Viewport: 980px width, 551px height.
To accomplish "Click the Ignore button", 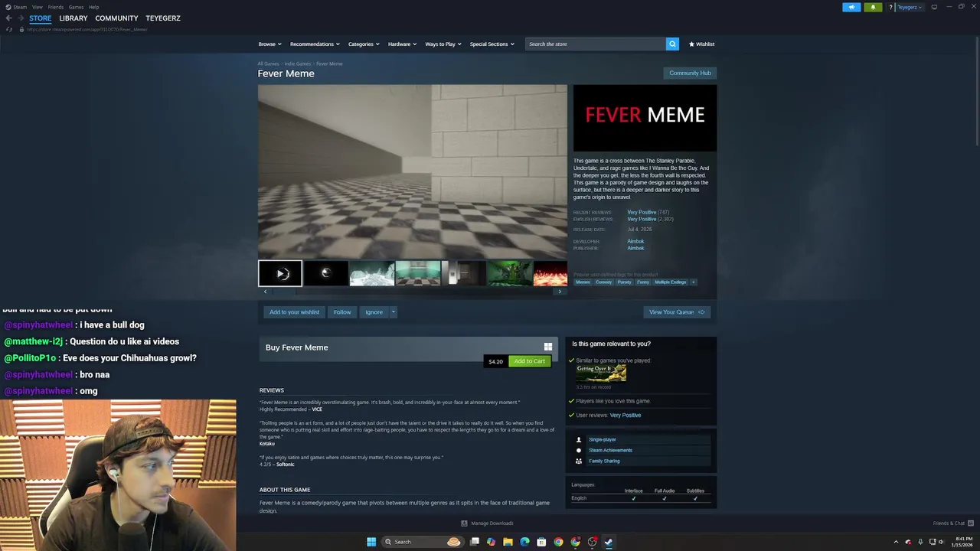I will 374,311.
